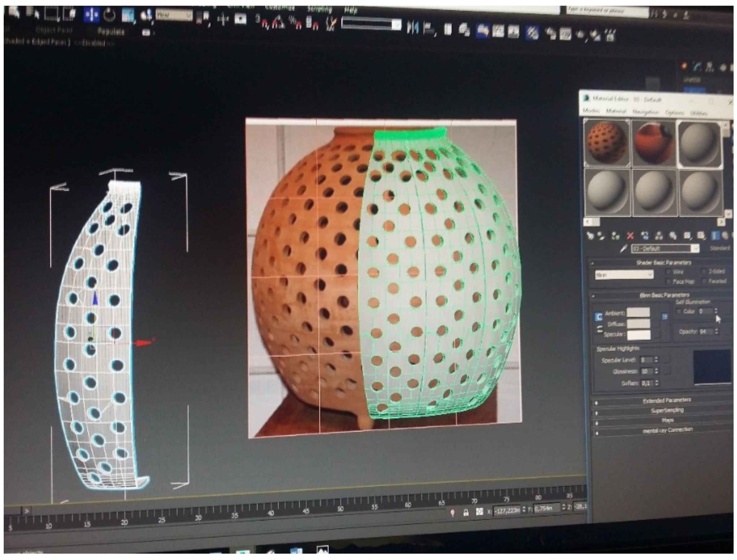This screenshot has height=560, width=737.
Task: Click the Diffuse color swatch
Action: click(638, 324)
